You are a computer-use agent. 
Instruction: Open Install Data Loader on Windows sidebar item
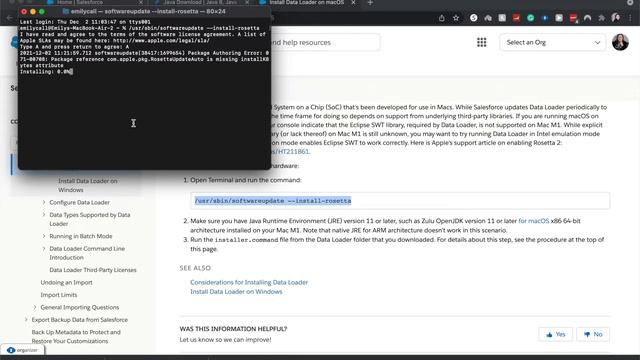(x=87, y=185)
